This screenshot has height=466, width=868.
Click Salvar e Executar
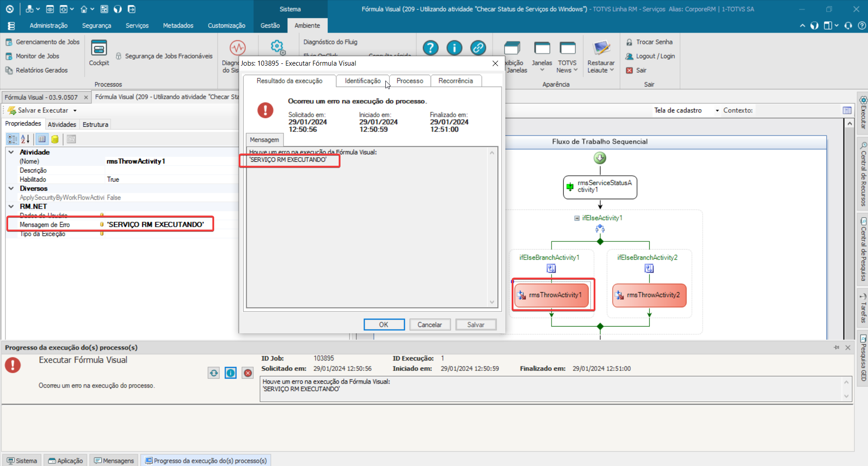click(x=38, y=110)
